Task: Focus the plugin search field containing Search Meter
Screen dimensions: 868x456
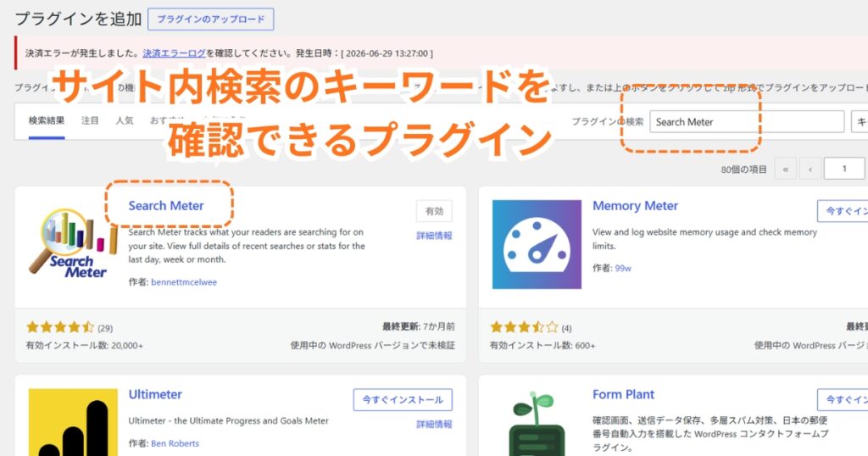Action: (747, 122)
